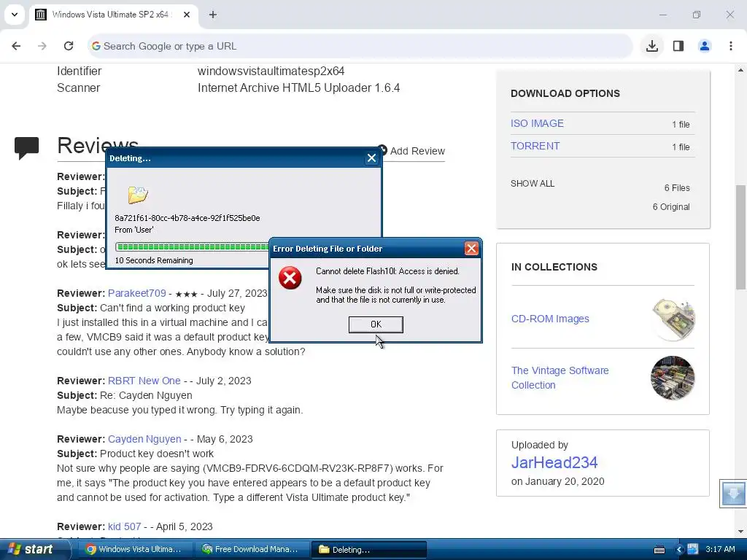Open a new browser tab

pos(212,15)
